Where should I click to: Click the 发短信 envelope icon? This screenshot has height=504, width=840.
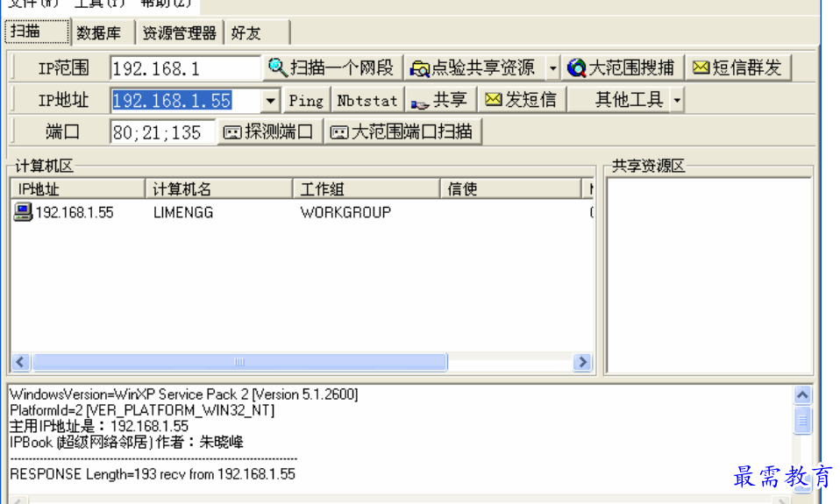tap(494, 100)
